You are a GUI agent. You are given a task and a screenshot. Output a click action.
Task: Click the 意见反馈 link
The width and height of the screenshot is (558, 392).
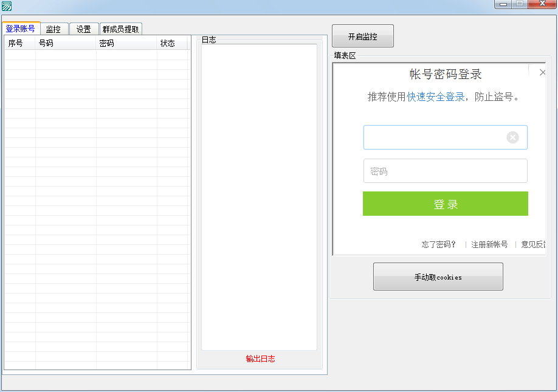click(x=532, y=244)
